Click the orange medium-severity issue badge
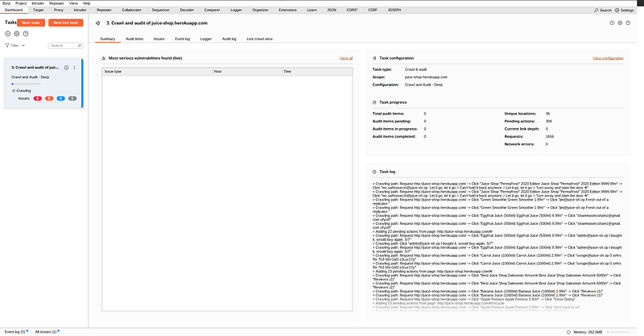Viewport: 644px width, 336px height. coord(49,98)
